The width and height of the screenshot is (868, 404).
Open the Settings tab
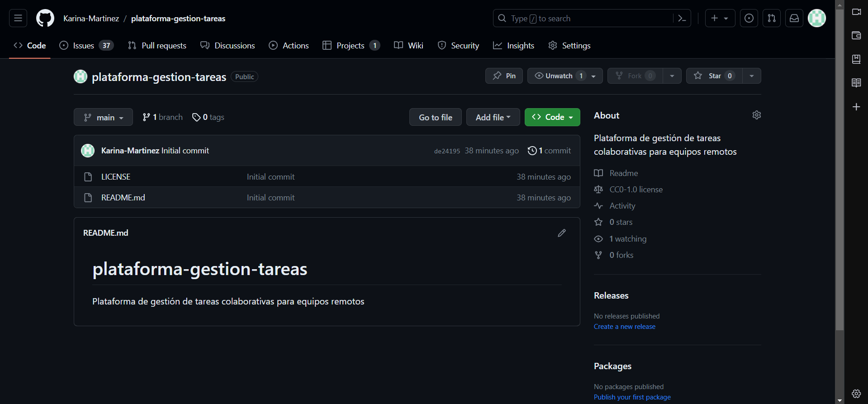pyautogui.click(x=569, y=45)
